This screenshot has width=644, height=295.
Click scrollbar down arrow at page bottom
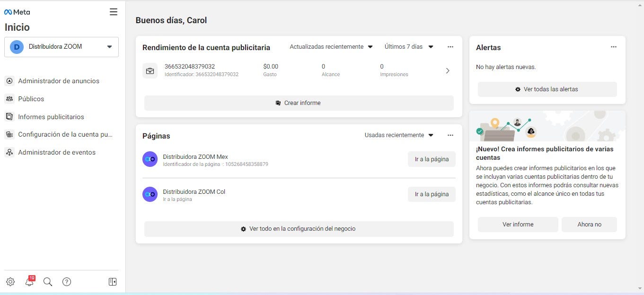coord(640,288)
